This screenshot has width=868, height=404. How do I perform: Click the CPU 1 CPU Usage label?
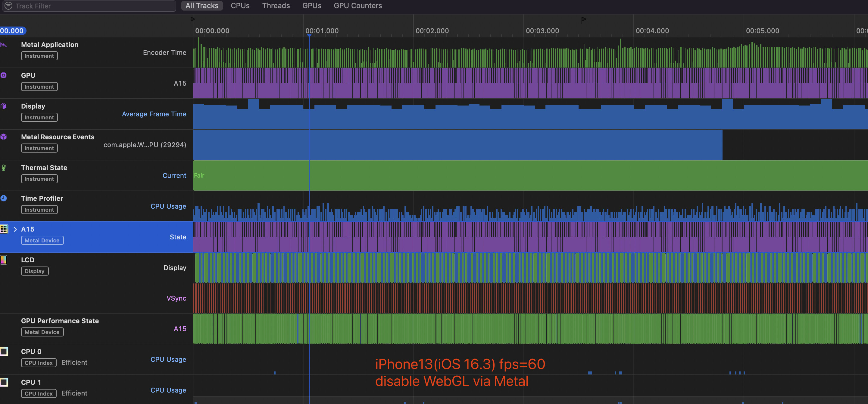168,390
